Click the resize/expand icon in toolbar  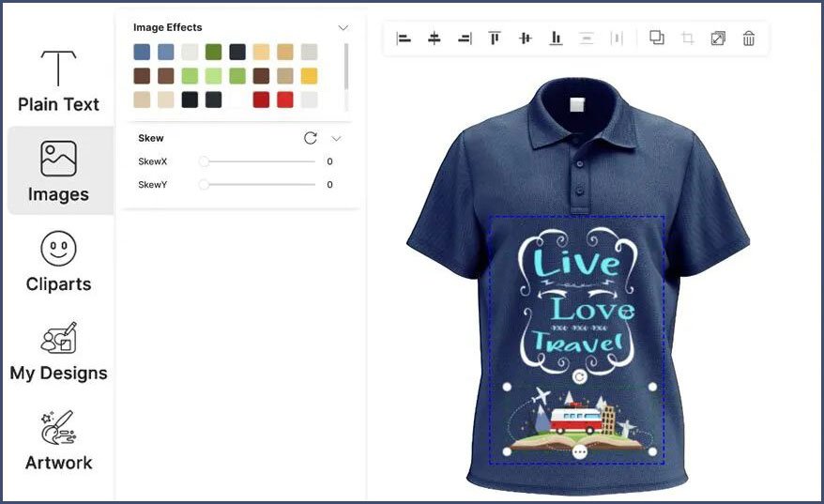(718, 38)
